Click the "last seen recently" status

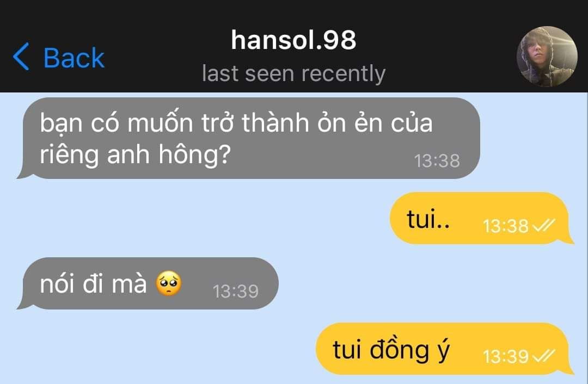click(x=293, y=74)
